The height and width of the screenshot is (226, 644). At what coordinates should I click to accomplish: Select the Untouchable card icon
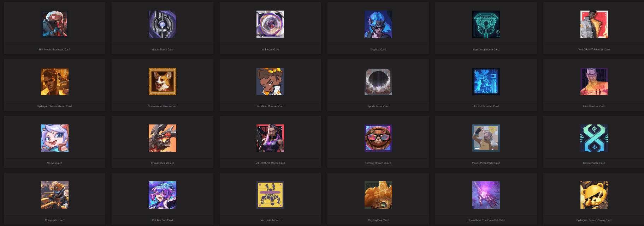point(594,138)
